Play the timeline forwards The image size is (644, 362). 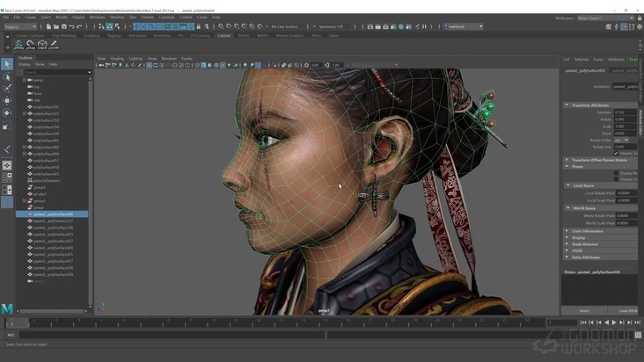(614, 322)
